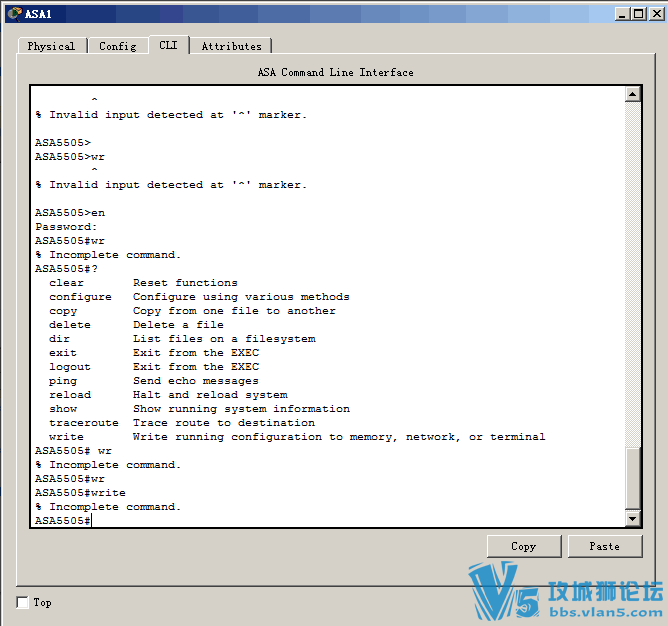This screenshot has height=626, width=668.
Task: Click the 'dir' command entry
Action: pyautogui.click(x=59, y=339)
